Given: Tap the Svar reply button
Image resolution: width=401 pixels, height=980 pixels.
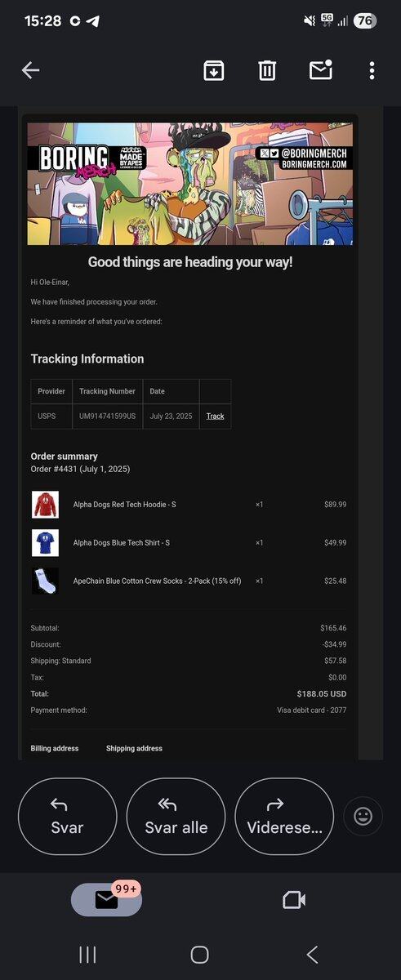Looking at the screenshot, I should pos(67,816).
